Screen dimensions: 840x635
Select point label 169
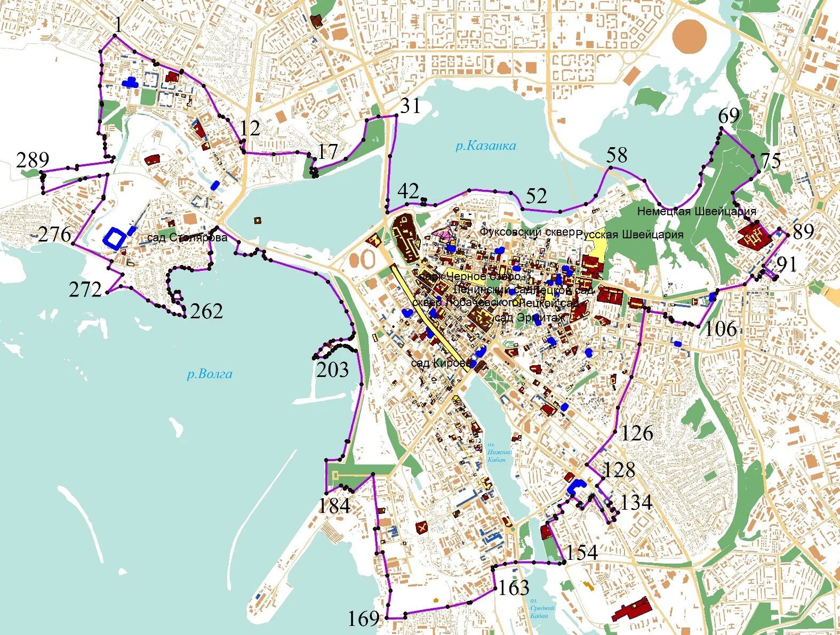[x=364, y=619]
